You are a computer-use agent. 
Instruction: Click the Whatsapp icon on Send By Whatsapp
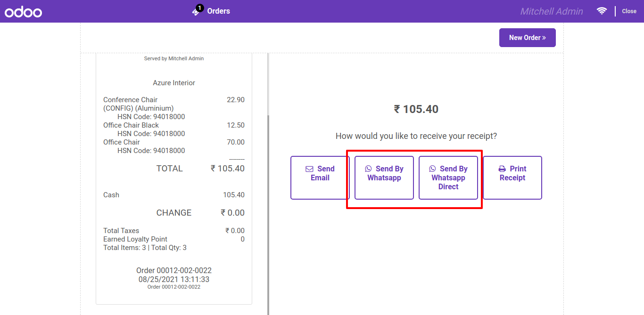pos(368,169)
